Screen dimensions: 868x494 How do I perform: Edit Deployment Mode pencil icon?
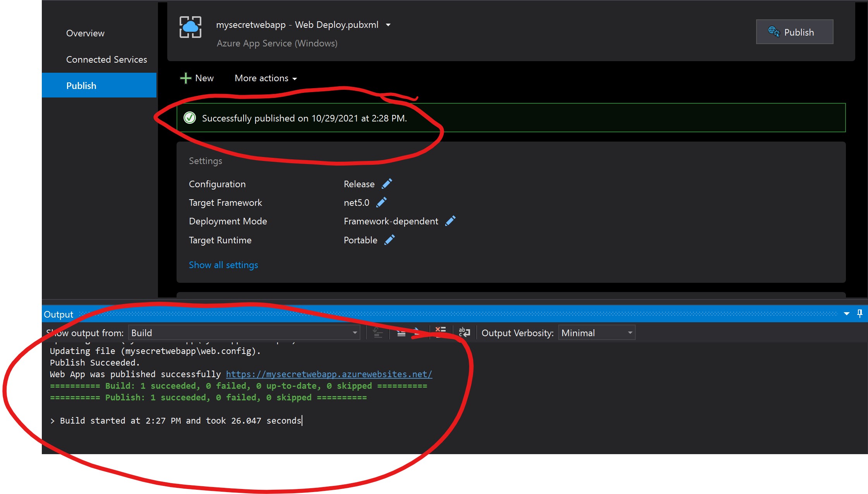pyautogui.click(x=450, y=221)
